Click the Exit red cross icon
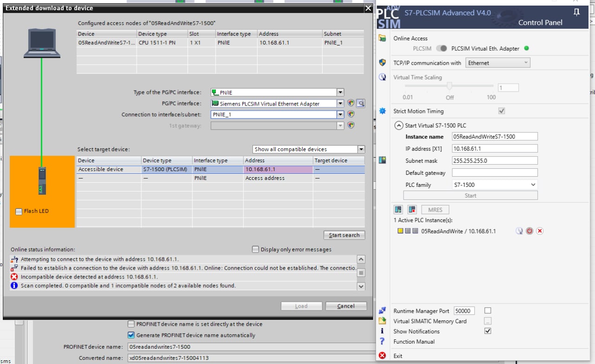This screenshot has width=595, height=364. click(382, 356)
